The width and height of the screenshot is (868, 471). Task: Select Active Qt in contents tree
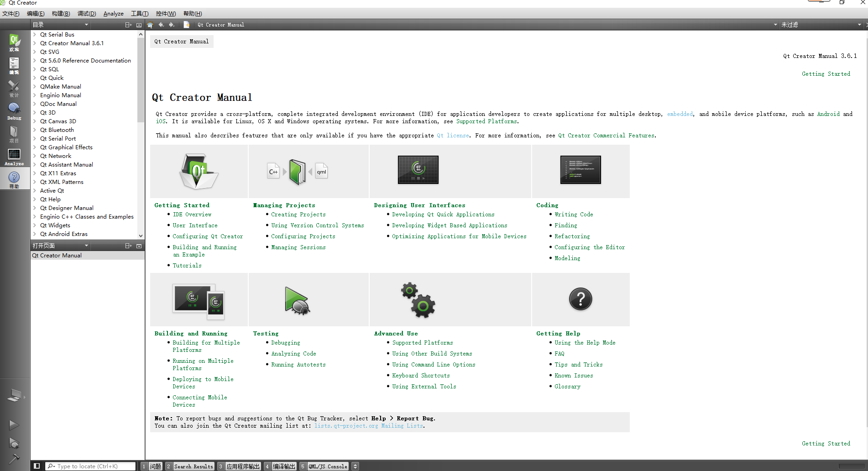tap(52, 190)
